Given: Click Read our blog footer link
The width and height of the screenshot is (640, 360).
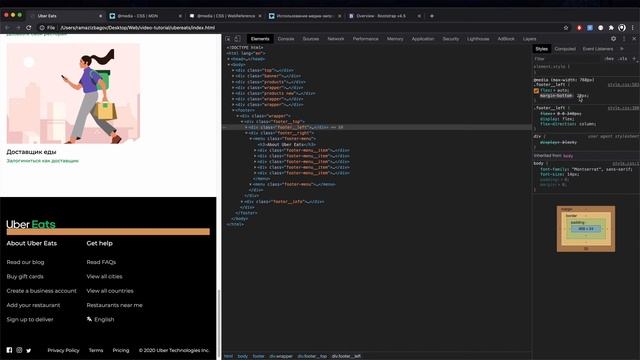Looking at the screenshot, I should [25, 262].
